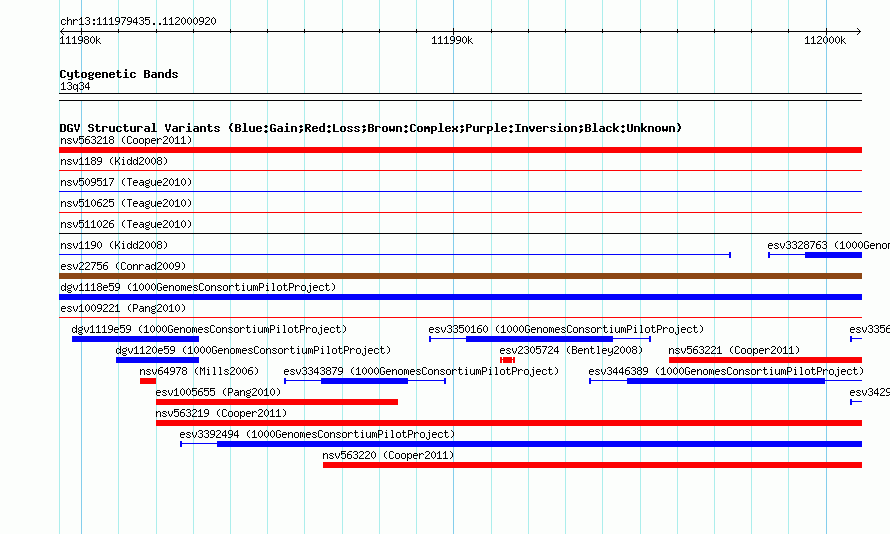Click the tiny red esv2305724 glyph
The height and width of the screenshot is (534, 890).
[x=507, y=360]
